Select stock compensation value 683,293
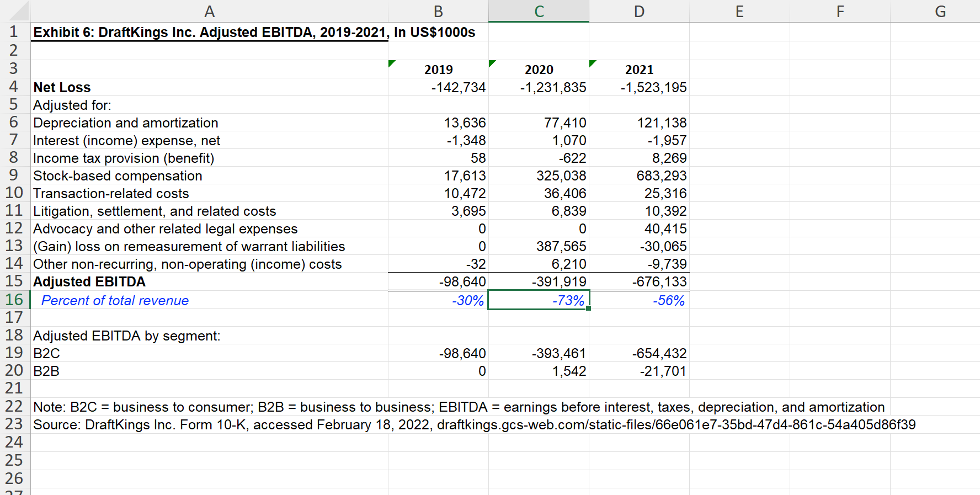This screenshot has width=980, height=495. tap(639, 175)
